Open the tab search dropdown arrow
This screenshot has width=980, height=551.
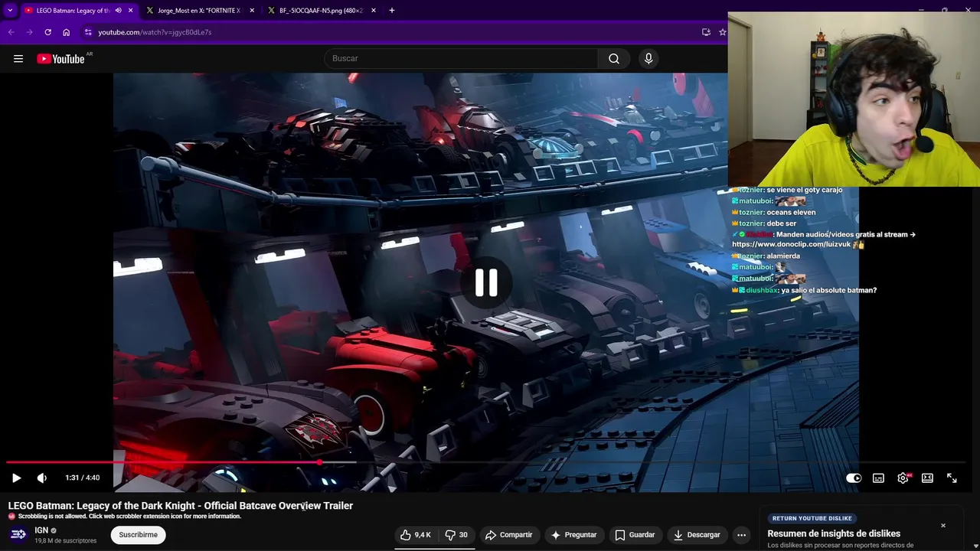point(10,11)
